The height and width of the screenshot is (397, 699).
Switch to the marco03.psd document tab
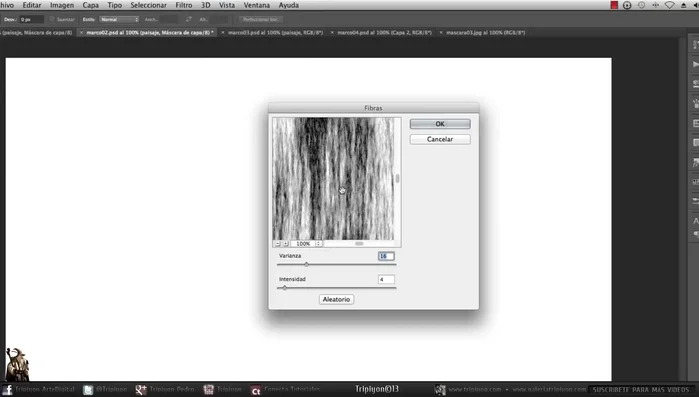(275, 33)
